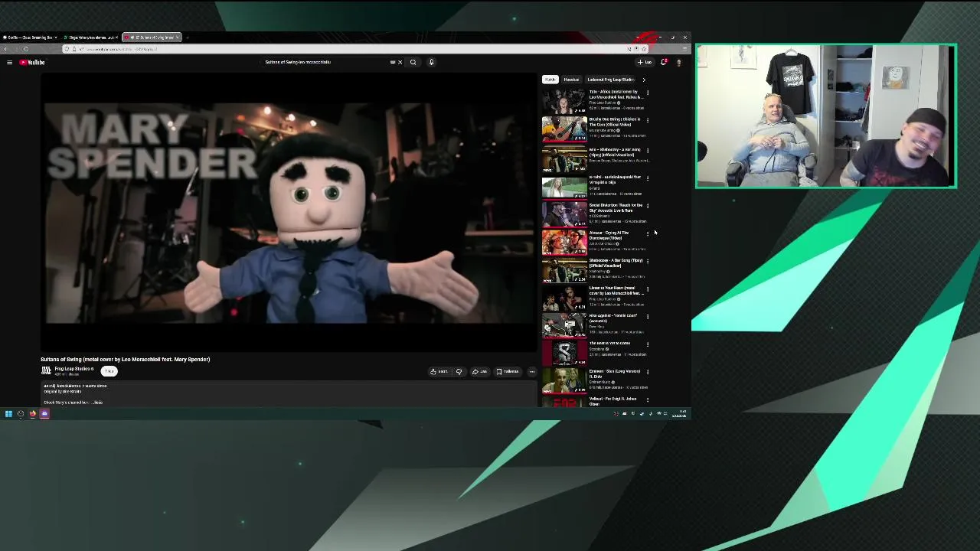Click Volbeat - For Evigt title
Screen dimensions: 980x551
point(612,401)
